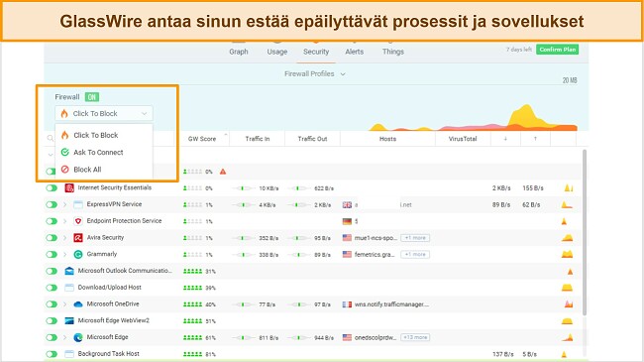
Task: Expand the Avira Security row
Action: [x=64, y=238]
